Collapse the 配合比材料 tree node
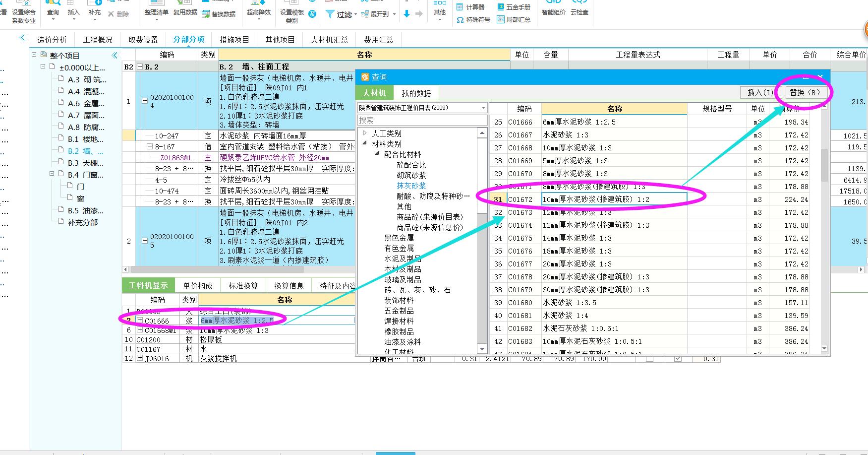The height and width of the screenshot is (455, 868). click(377, 154)
